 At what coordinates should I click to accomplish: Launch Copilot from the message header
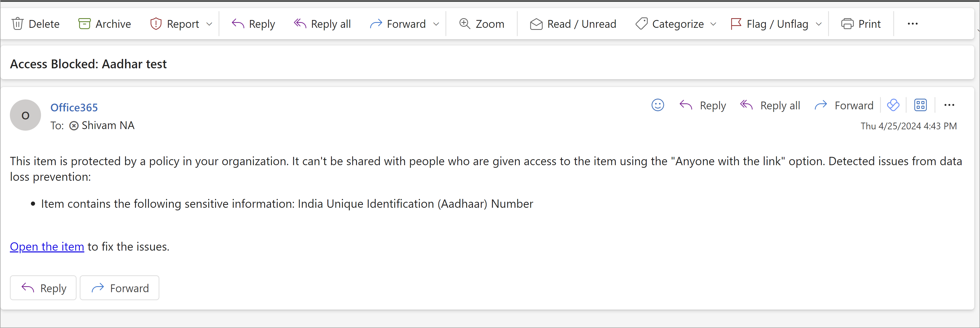893,105
